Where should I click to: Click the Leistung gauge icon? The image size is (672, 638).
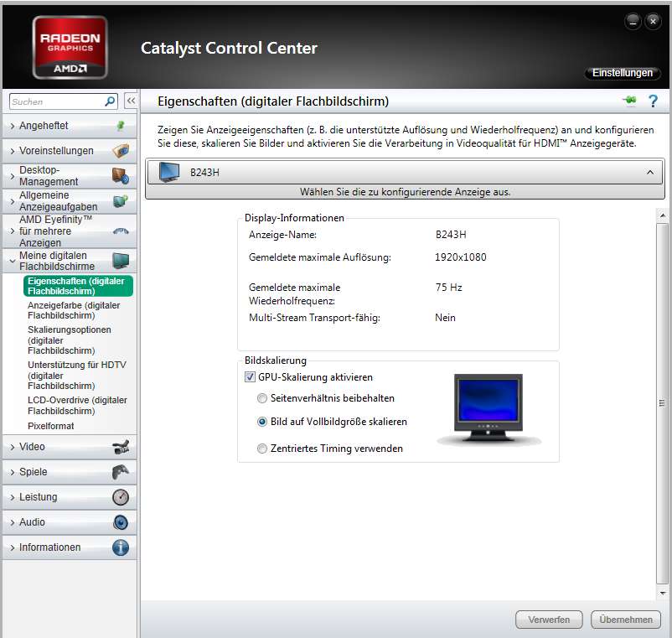click(121, 497)
